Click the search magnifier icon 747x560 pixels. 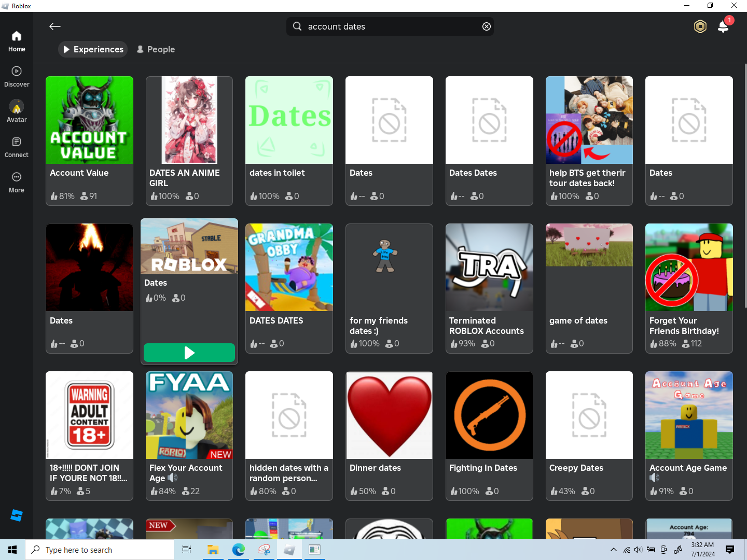coord(297,26)
